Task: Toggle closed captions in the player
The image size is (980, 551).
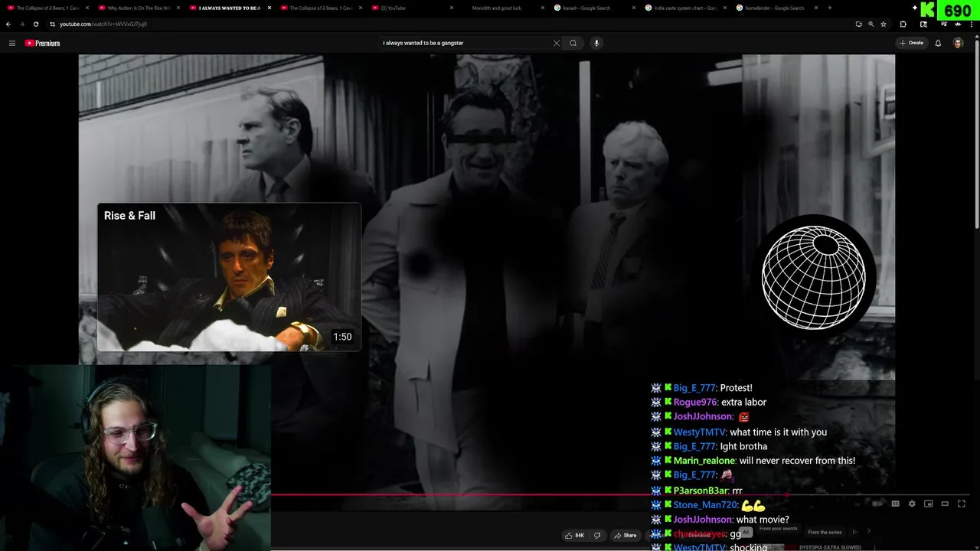Action: tap(895, 504)
